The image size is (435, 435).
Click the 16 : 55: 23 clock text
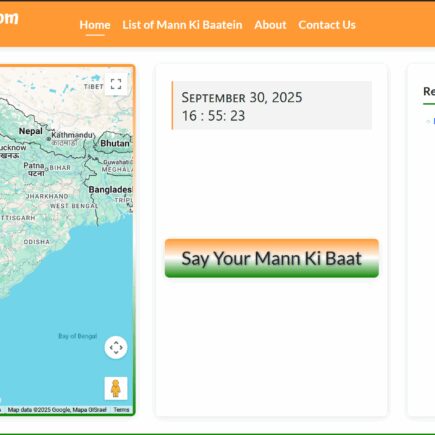pos(213,116)
